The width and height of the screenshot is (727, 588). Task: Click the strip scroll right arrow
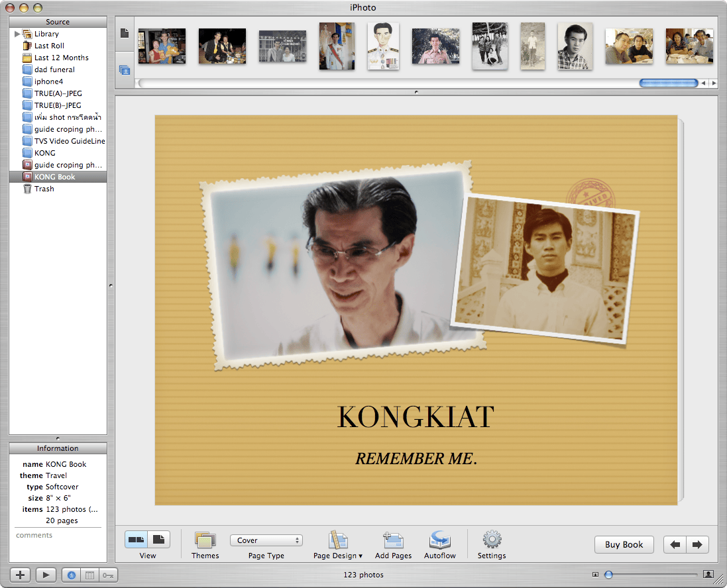[714, 83]
